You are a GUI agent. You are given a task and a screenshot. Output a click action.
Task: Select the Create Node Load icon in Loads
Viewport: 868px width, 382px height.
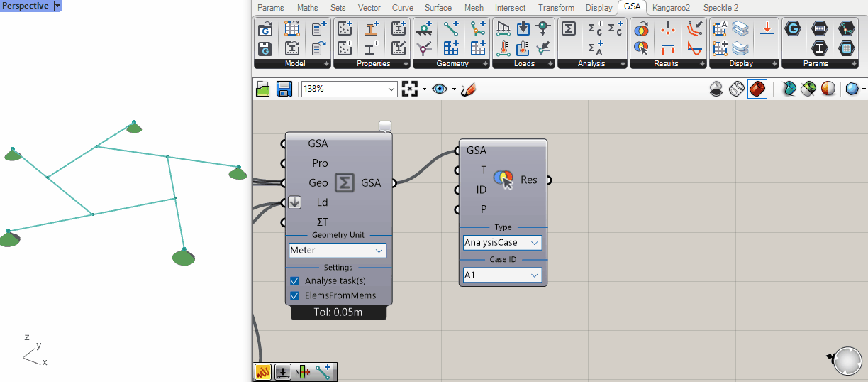tap(543, 29)
